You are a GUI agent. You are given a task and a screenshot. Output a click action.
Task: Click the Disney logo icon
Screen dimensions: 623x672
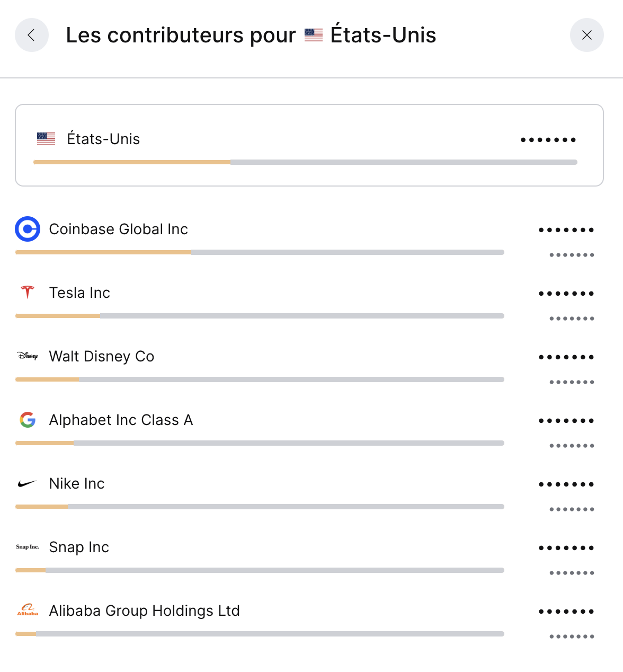[x=28, y=356]
